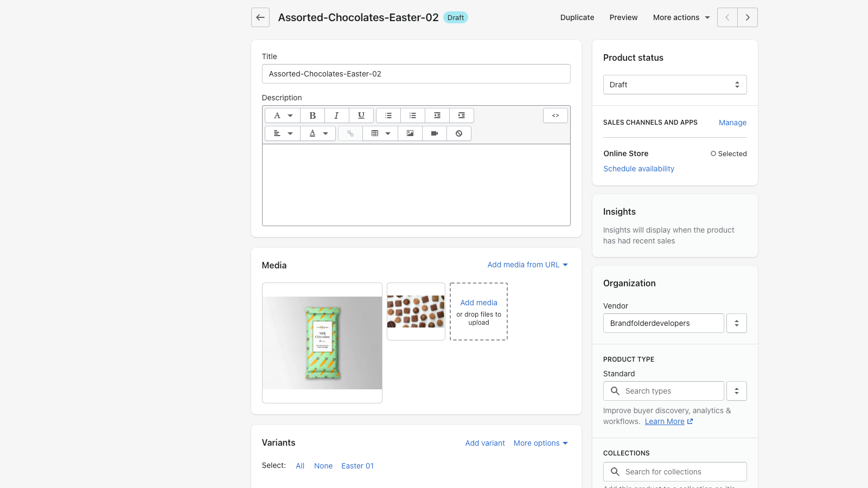Open the product type selector arrows

(x=737, y=391)
